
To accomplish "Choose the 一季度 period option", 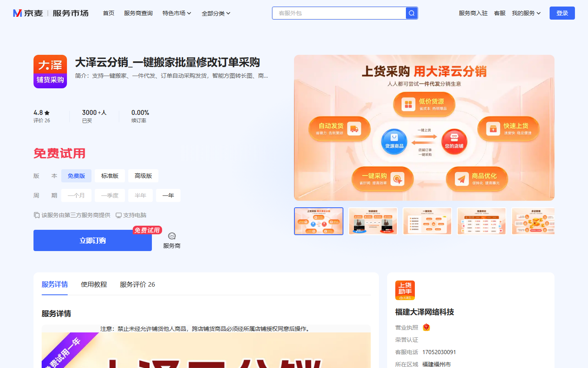I will click(110, 195).
